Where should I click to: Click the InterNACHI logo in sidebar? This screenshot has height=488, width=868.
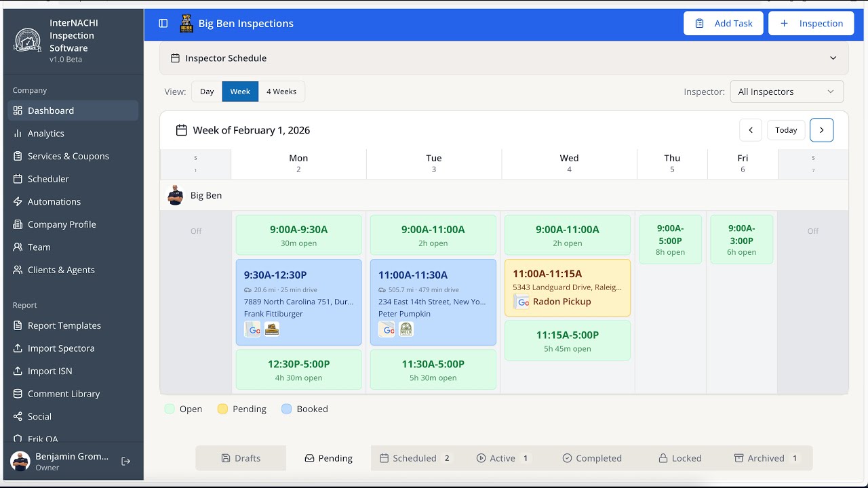pyautogui.click(x=28, y=41)
